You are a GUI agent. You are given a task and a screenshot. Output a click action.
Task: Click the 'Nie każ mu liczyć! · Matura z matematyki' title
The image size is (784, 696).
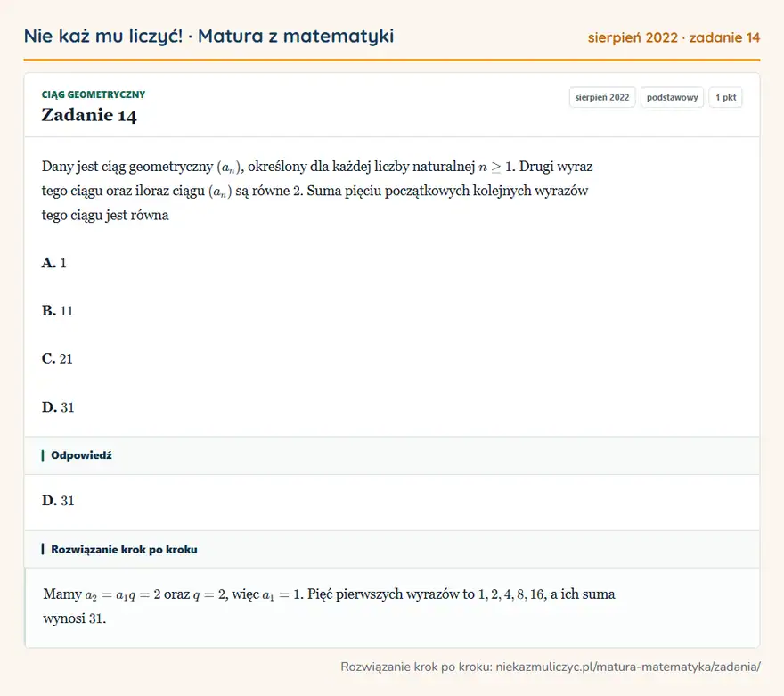click(x=208, y=37)
